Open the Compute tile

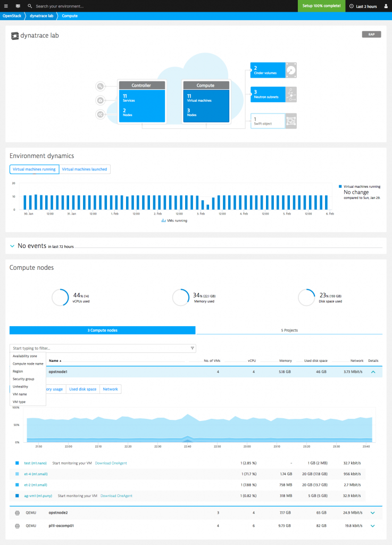(206, 102)
